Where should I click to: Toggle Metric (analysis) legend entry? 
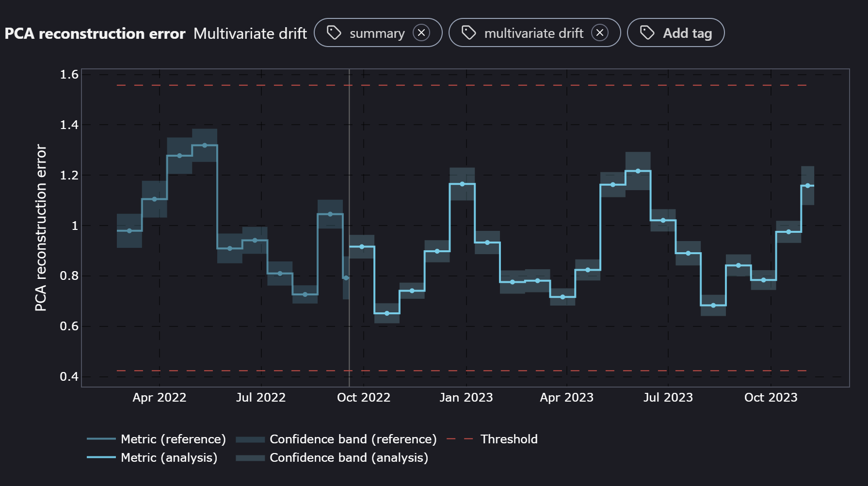pos(152,457)
